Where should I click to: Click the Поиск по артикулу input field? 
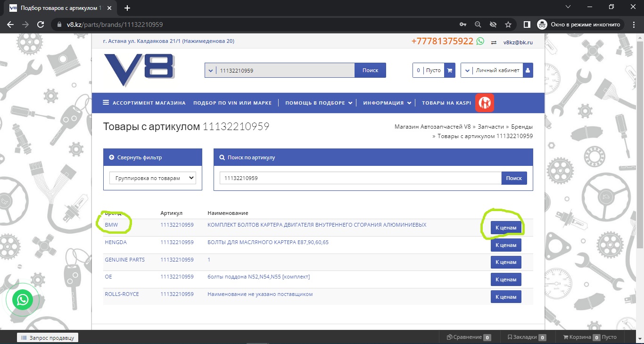tap(361, 178)
